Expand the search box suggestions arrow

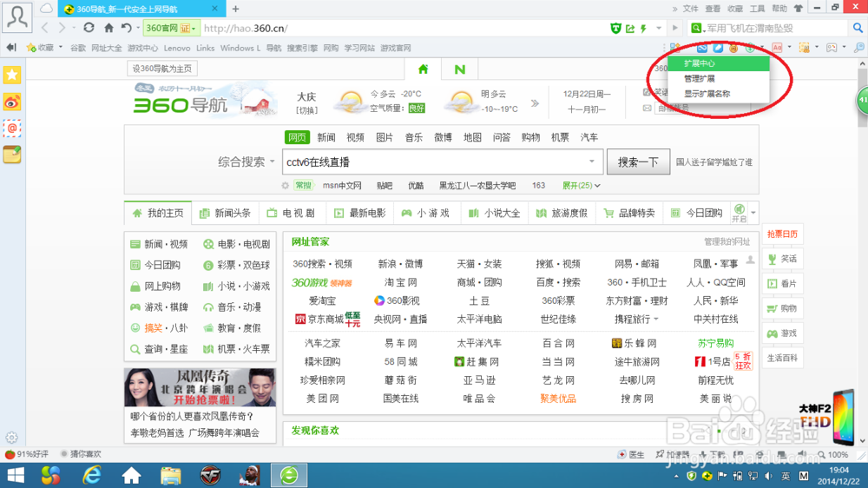click(592, 162)
